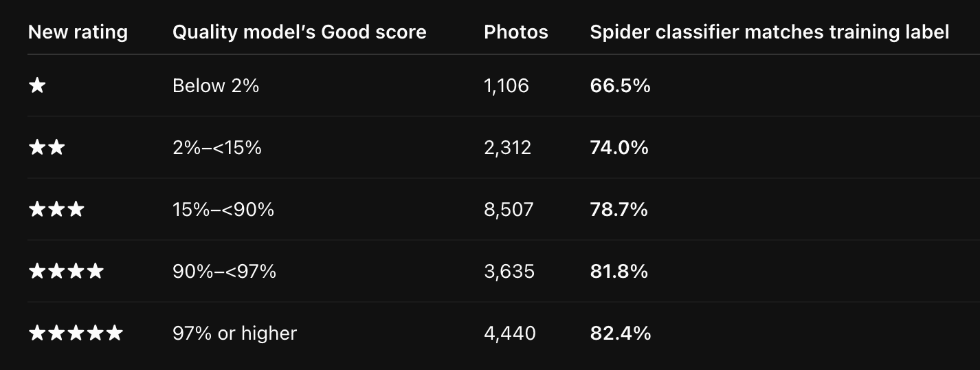Click the 90%–<97% score range cell
The image size is (980, 370).
(225, 272)
